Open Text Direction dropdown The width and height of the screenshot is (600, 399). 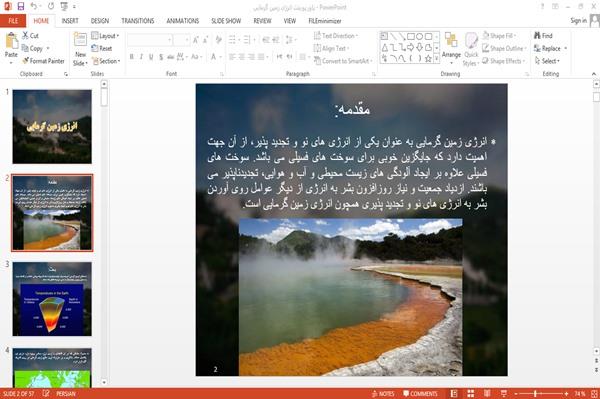pyautogui.click(x=336, y=36)
